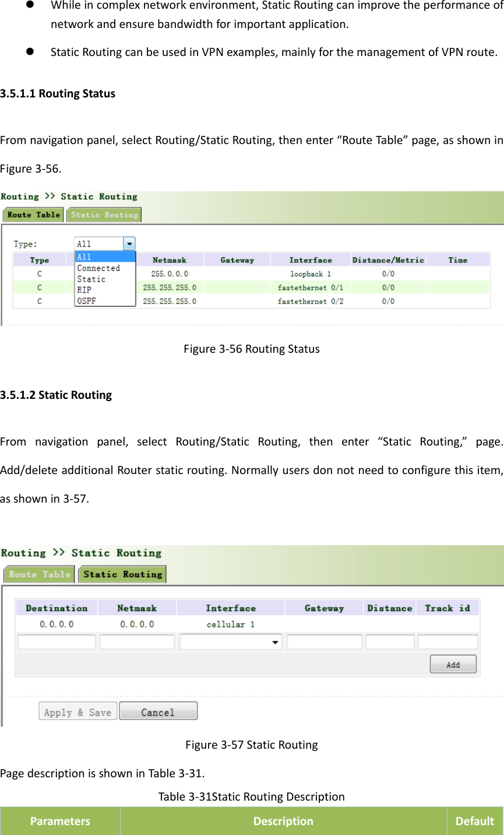Select the loopback 1 interface cell
Screen dimensions: 504x835
point(311,273)
